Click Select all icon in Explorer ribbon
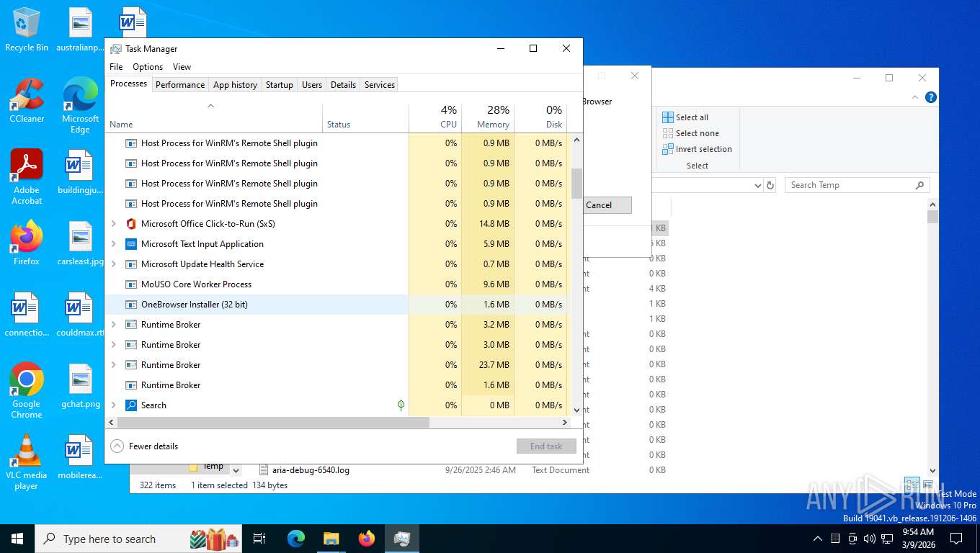 point(668,117)
